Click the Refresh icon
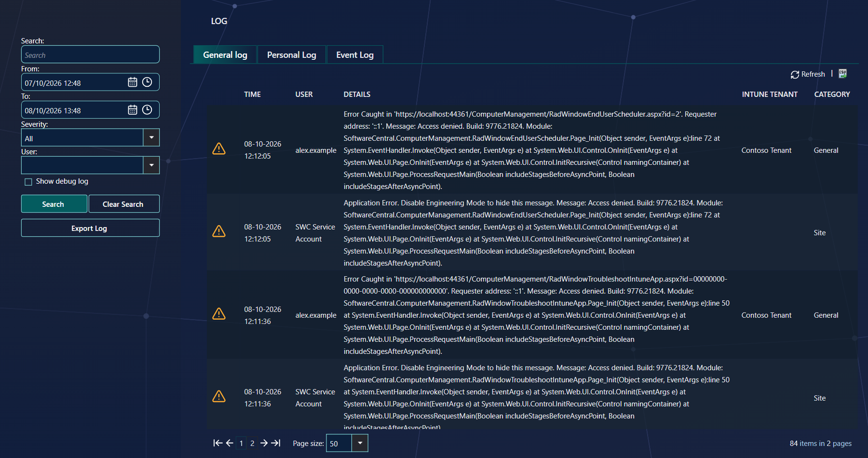 click(x=795, y=74)
